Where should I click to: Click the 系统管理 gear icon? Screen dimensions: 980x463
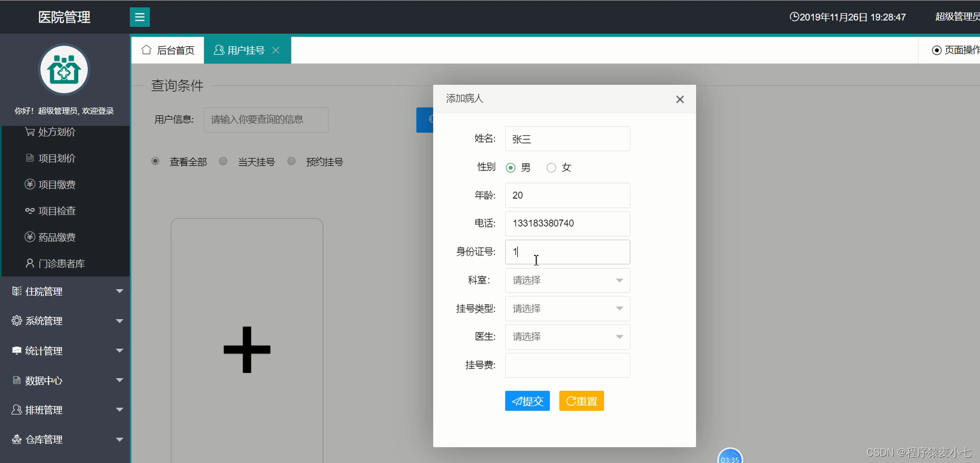coord(17,320)
